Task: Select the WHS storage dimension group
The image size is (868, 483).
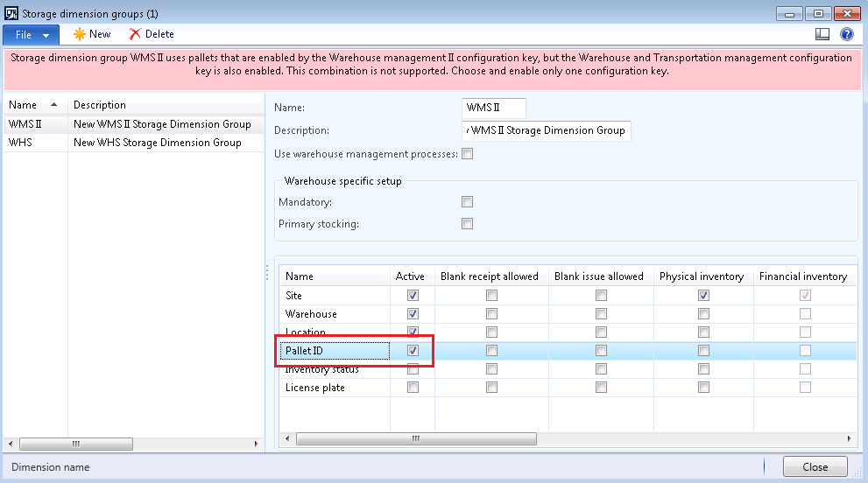Action: pyautogui.click(x=20, y=143)
